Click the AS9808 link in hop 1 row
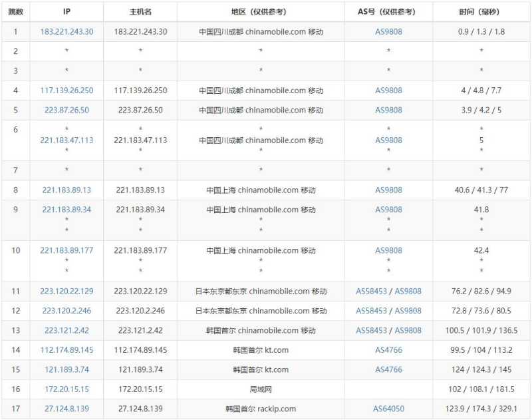This screenshot has width=532, height=420. tap(388, 32)
